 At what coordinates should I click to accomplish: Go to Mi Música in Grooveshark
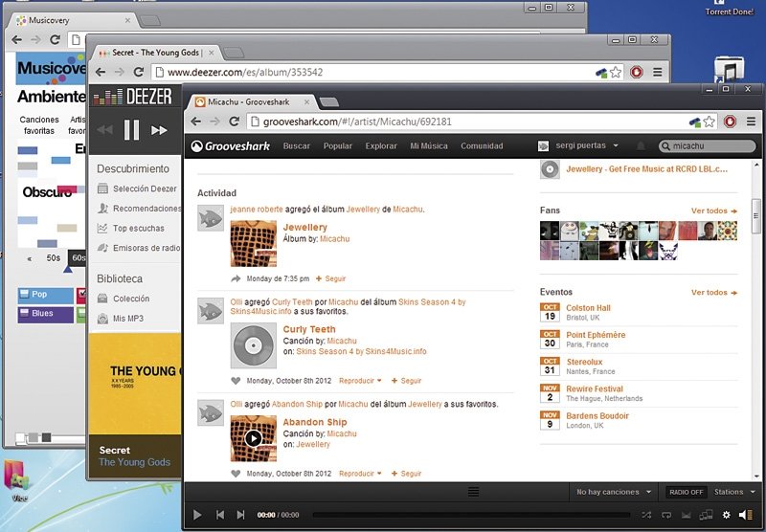tap(428, 146)
